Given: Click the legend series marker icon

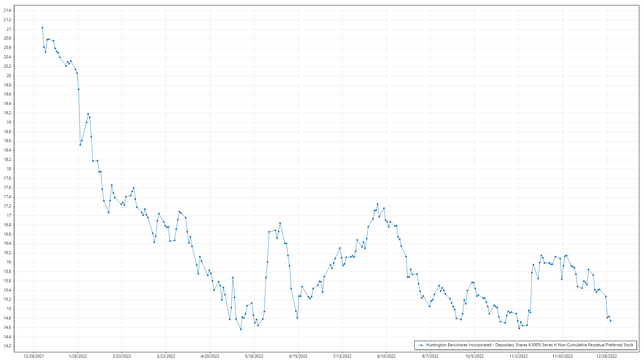Looking at the screenshot, I should [x=421, y=345].
